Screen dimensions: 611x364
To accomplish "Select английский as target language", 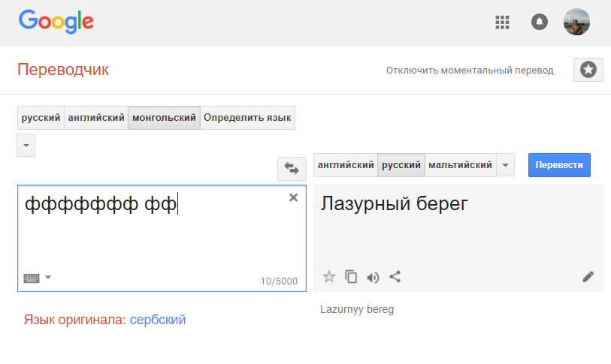I will (x=346, y=165).
